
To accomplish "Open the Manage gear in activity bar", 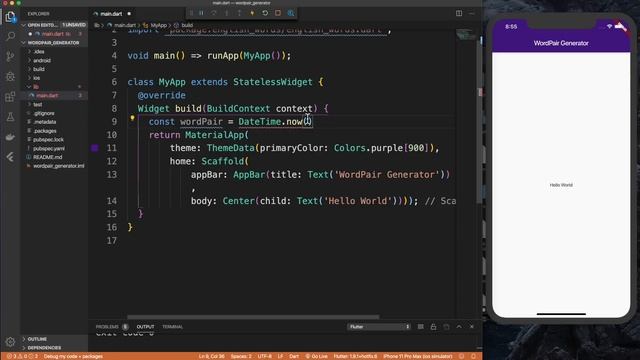I will click(x=10, y=341).
